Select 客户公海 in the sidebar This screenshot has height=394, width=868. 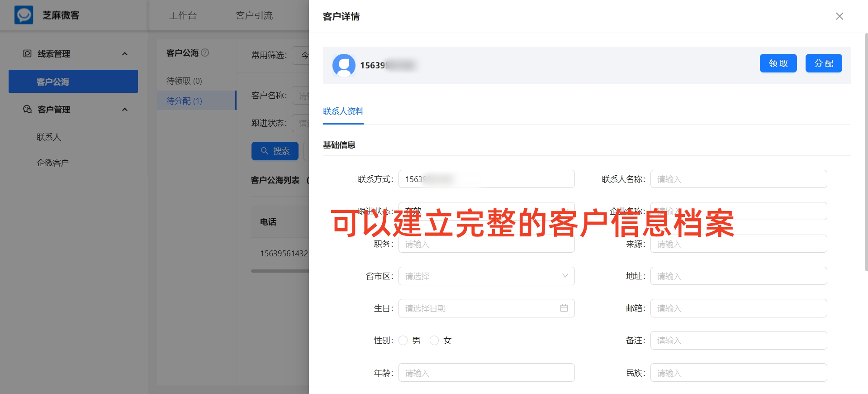73,82
